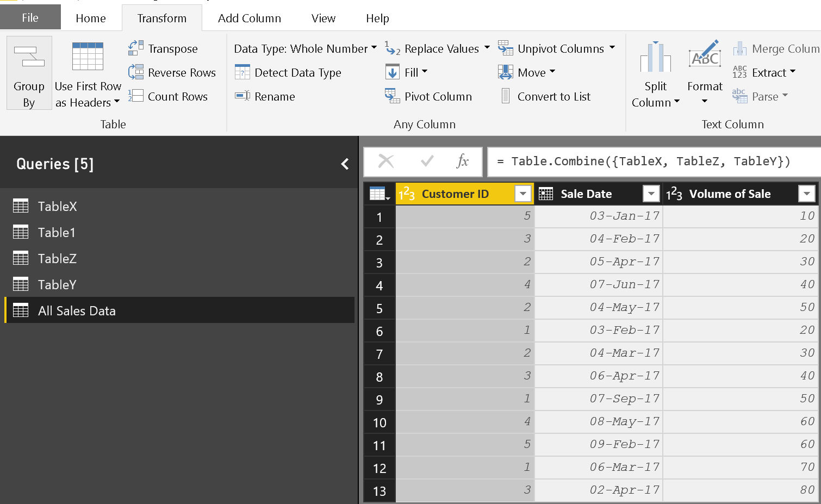Open the View ribbon tab
This screenshot has width=821, height=504.
tap(323, 18)
